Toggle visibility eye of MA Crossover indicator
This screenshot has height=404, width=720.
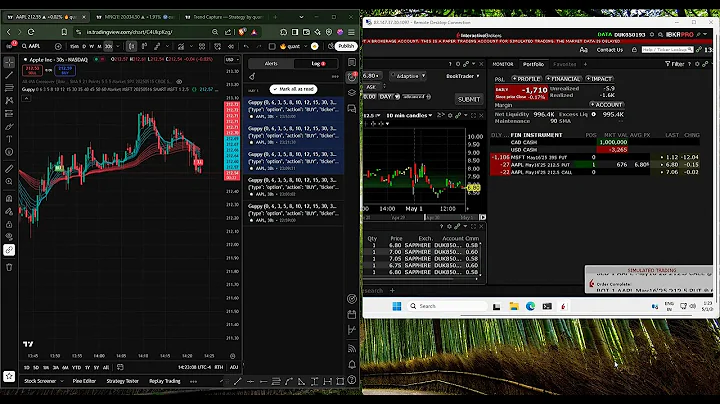[179, 82]
